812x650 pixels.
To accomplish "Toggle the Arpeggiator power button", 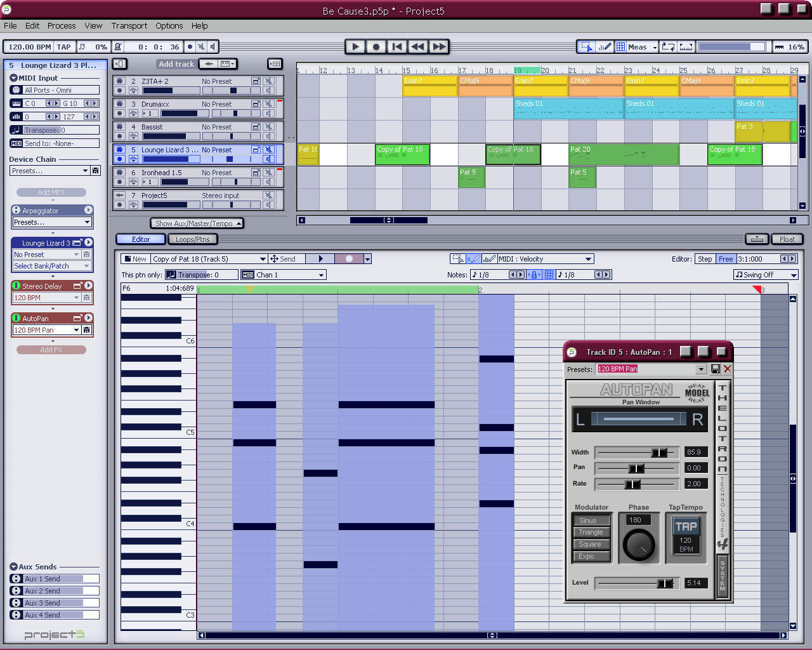I will 16,210.
